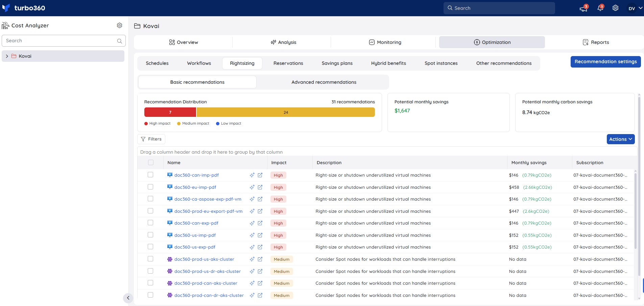Open external link for doc360-us-exp-pdf
644x306 pixels.
coord(260,247)
